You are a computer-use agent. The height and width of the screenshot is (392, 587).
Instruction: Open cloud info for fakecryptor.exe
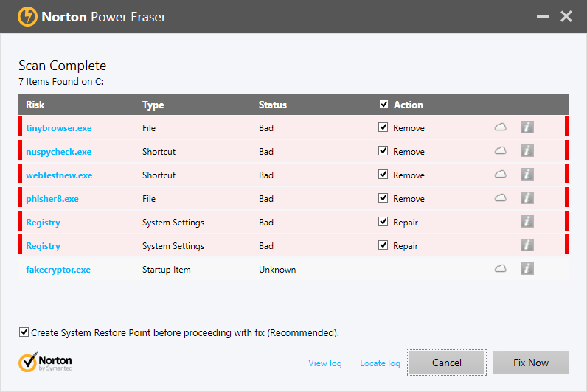click(501, 269)
